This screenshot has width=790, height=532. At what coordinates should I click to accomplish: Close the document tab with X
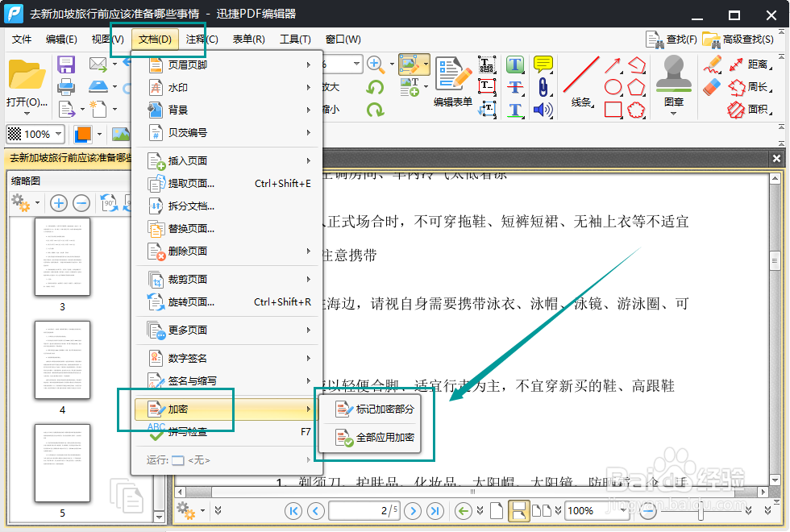(776, 159)
